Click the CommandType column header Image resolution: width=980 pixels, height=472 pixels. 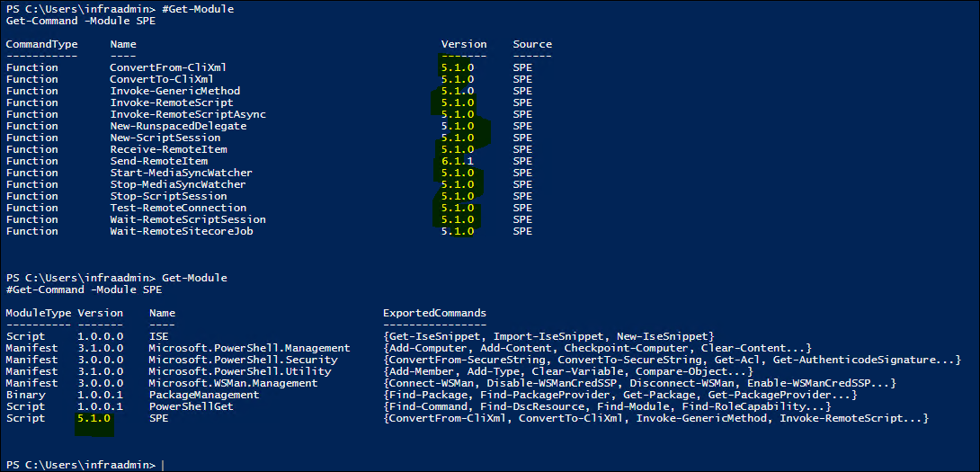[42, 44]
